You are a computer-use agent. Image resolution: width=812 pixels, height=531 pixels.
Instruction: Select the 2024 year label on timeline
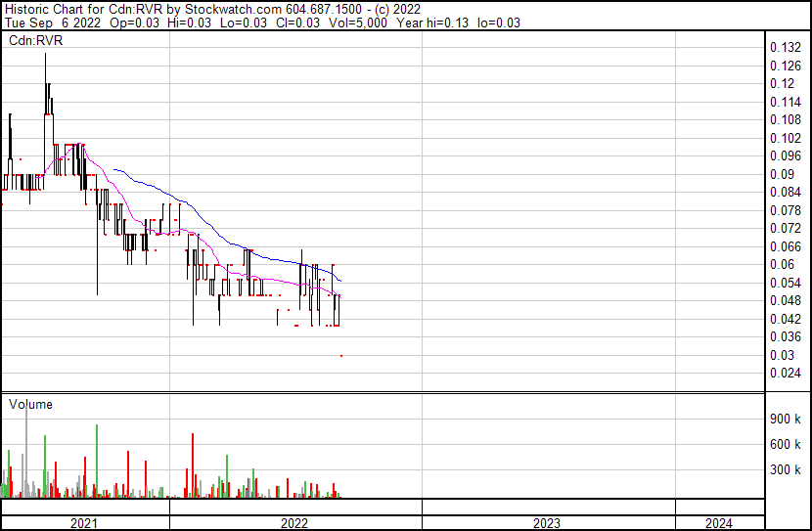pyautogui.click(x=716, y=523)
